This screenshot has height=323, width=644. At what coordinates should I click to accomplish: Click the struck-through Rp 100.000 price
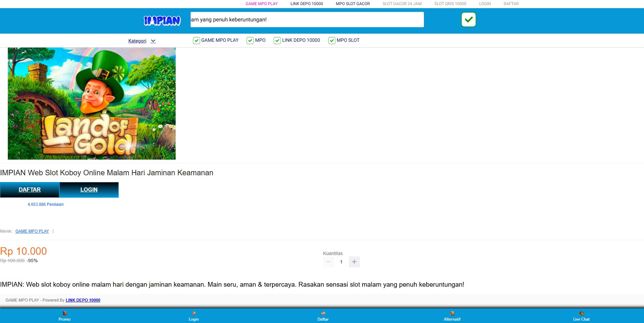(12, 261)
